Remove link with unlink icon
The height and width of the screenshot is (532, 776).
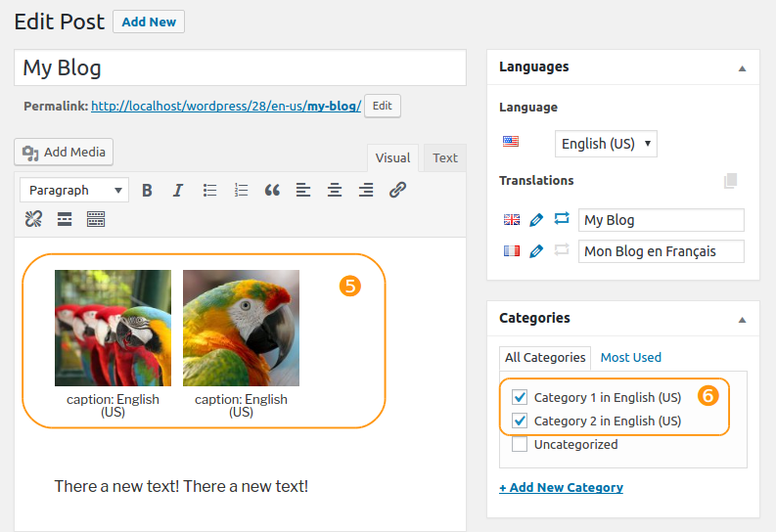(x=33, y=219)
